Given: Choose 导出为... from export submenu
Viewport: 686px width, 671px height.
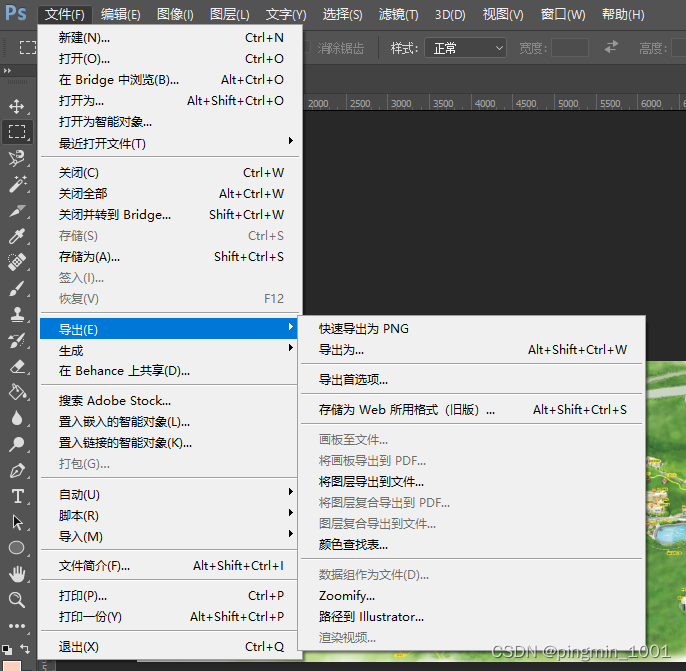Looking at the screenshot, I should 472,349.
